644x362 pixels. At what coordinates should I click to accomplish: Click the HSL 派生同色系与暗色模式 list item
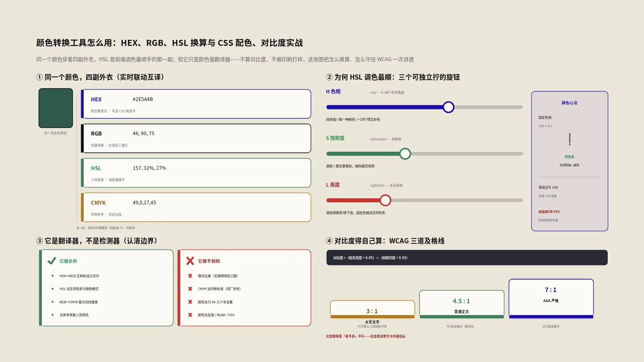(79, 289)
